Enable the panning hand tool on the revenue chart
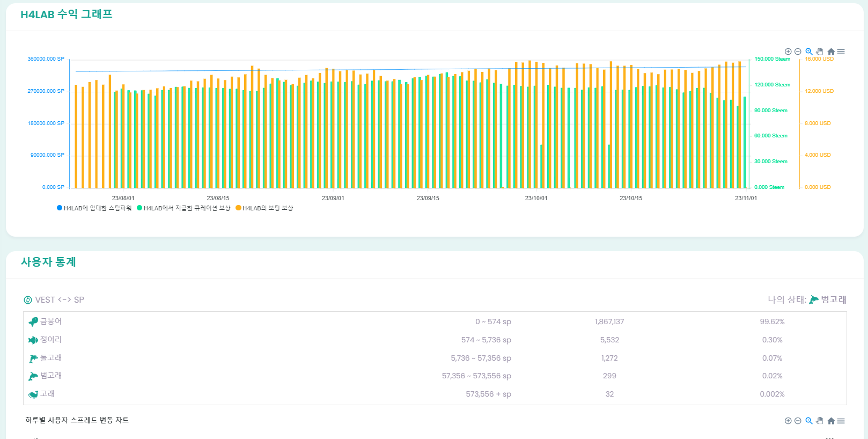 pos(820,52)
